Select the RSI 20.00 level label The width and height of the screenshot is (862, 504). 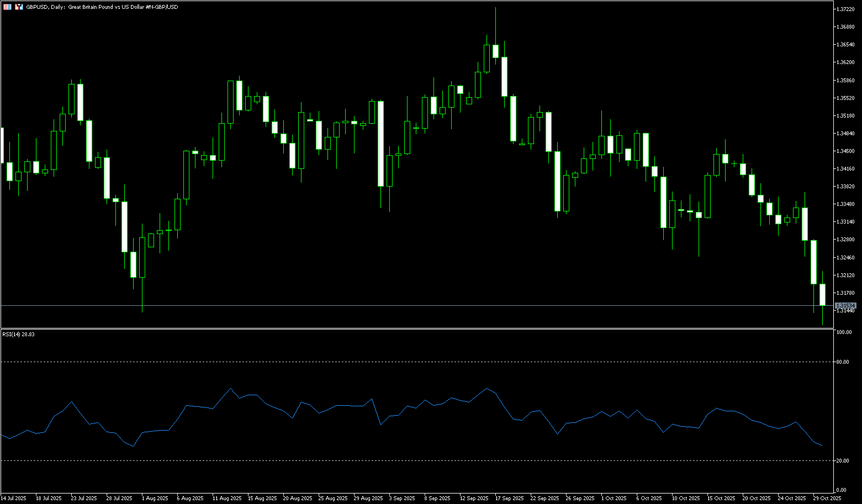843,460
